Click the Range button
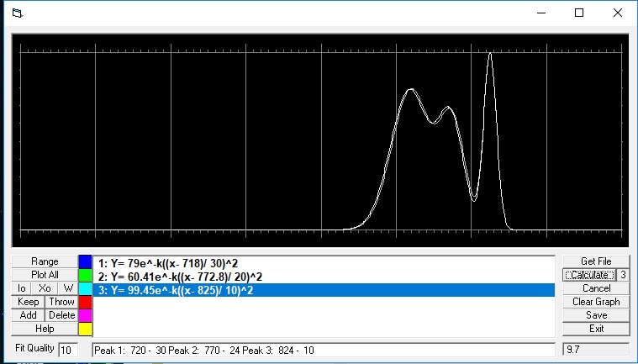This screenshot has height=364, width=638. (x=45, y=261)
